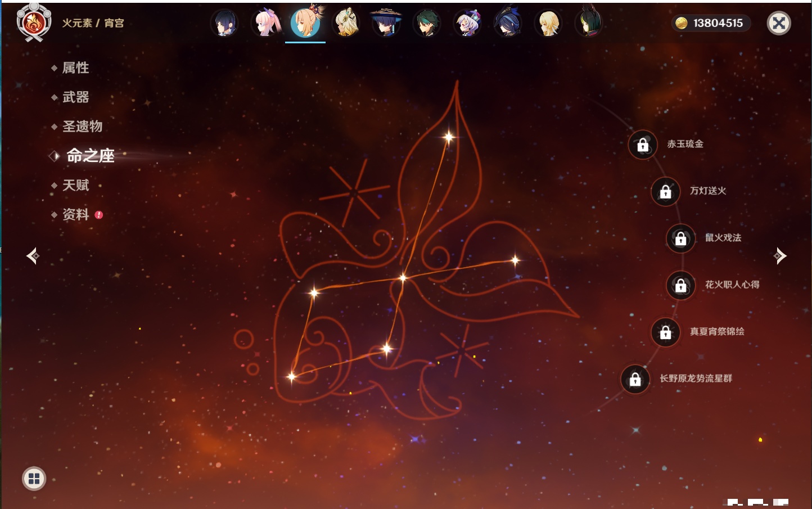Screen dimensions: 812x509
Task: Switch to the 武器 weapon tab
Action: [x=75, y=97]
